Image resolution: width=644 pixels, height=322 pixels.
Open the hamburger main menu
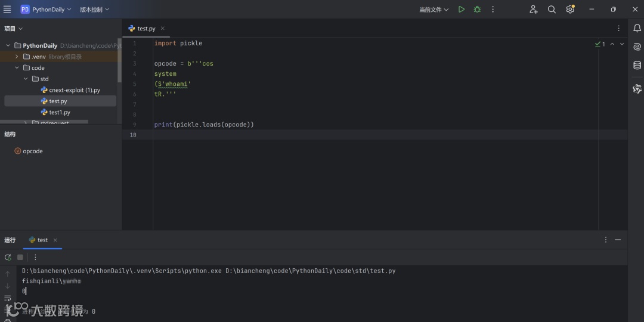[7, 10]
